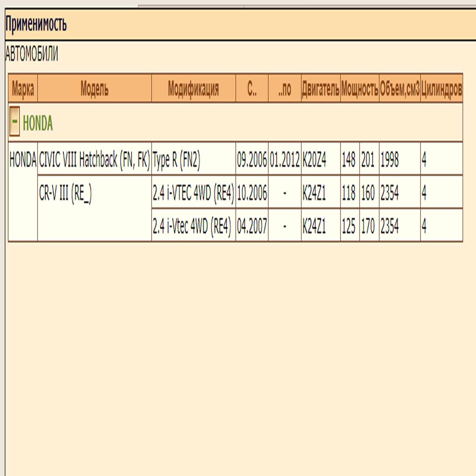
Task: Click the 01.2012 end date cell
Action: click(284, 159)
